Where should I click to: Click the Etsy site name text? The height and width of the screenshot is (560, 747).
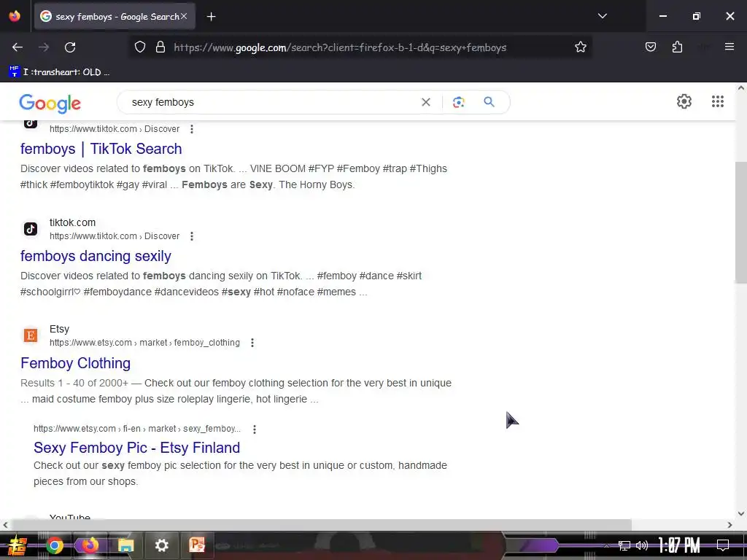[x=60, y=329]
